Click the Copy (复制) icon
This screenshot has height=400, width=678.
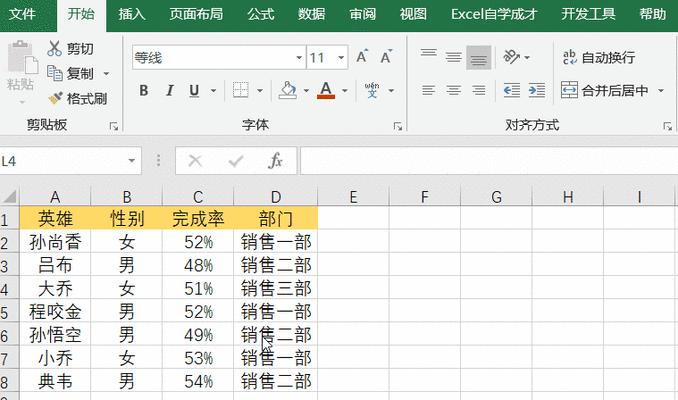pos(54,74)
